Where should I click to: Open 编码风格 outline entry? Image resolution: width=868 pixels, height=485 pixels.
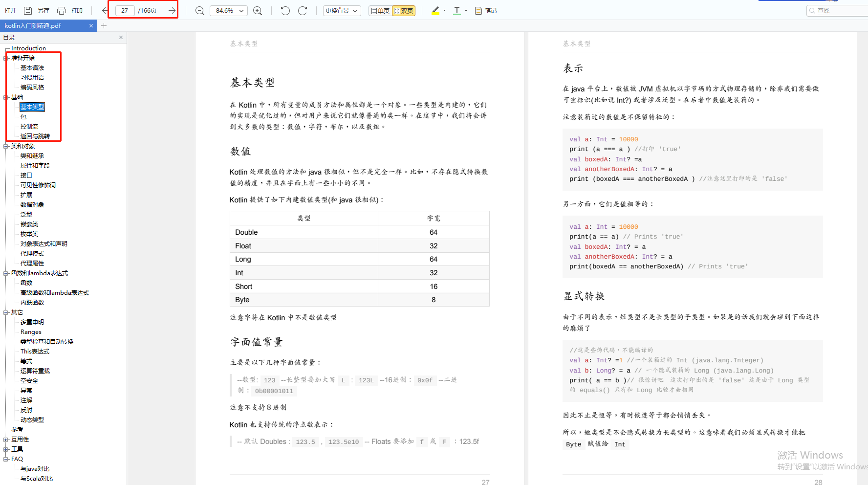32,87
